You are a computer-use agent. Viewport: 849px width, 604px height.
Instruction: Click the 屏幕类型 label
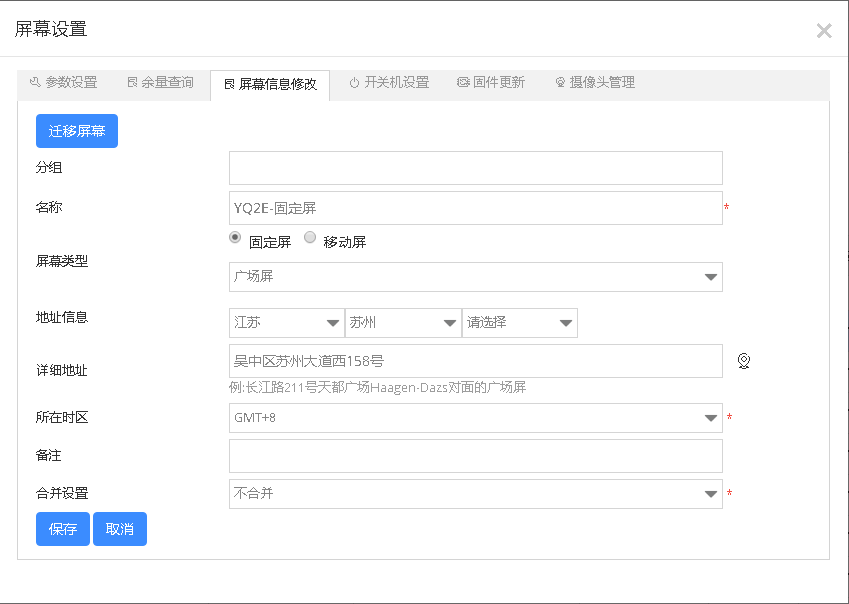point(62,261)
